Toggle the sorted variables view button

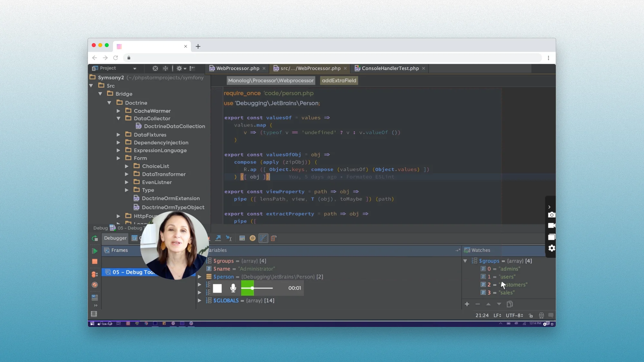point(263,238)
